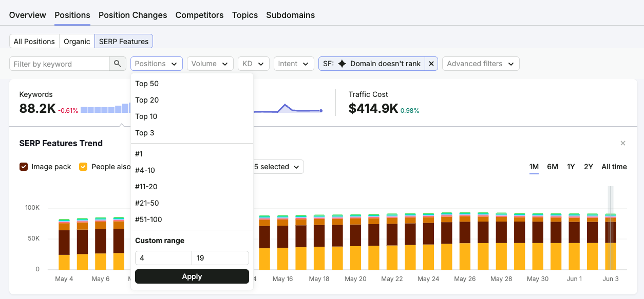
Task: Open the KD filter dropdown
Action: (254, 64)
